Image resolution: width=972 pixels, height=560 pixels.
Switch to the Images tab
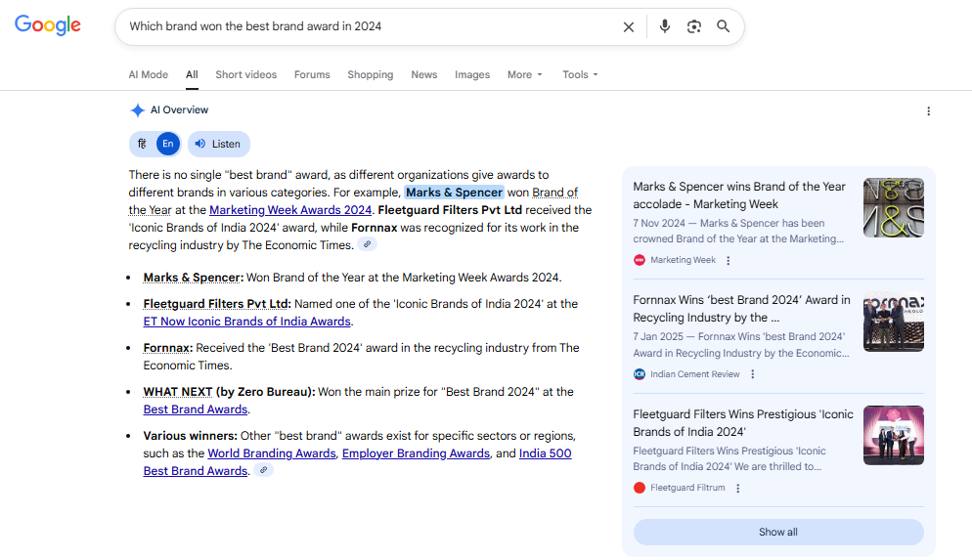tap(472, 75)
